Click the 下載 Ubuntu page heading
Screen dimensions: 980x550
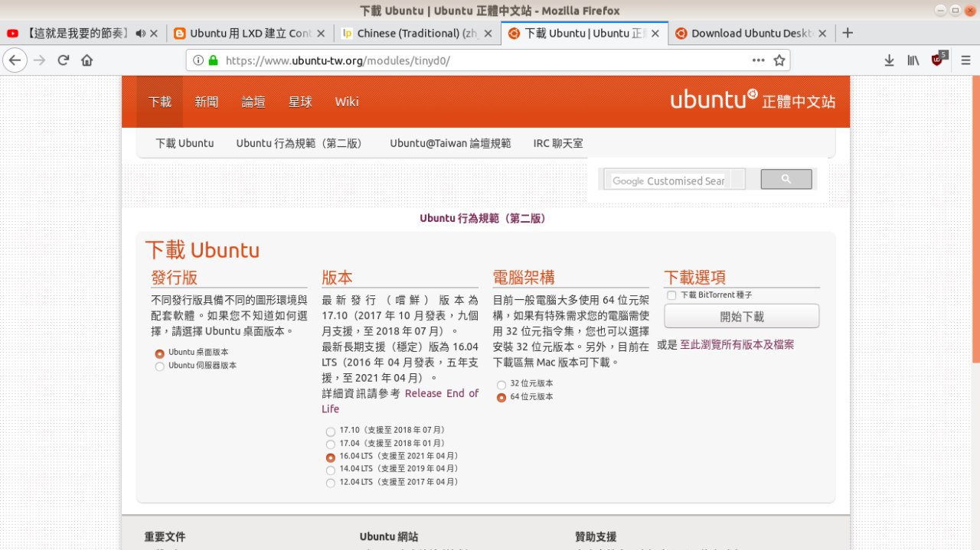202,250
